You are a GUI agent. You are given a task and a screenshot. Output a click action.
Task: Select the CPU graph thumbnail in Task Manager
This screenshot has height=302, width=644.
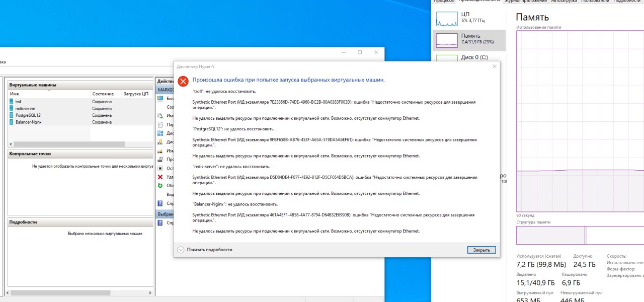(446, 19)
